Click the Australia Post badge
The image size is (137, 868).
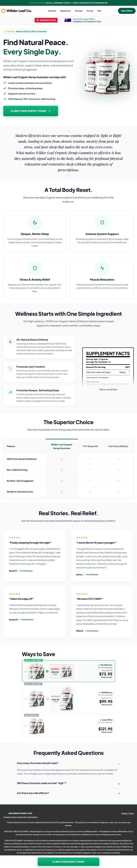coord(46,20)
